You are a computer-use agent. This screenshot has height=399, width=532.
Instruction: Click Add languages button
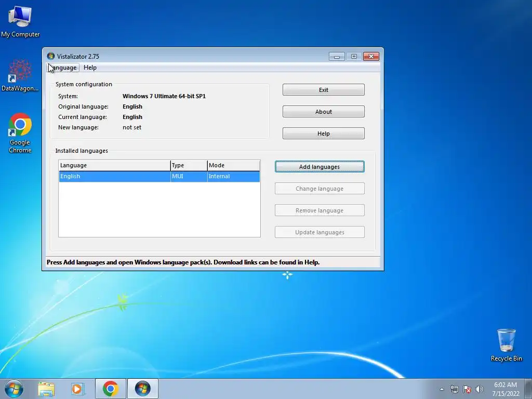(x=320, y=167)
